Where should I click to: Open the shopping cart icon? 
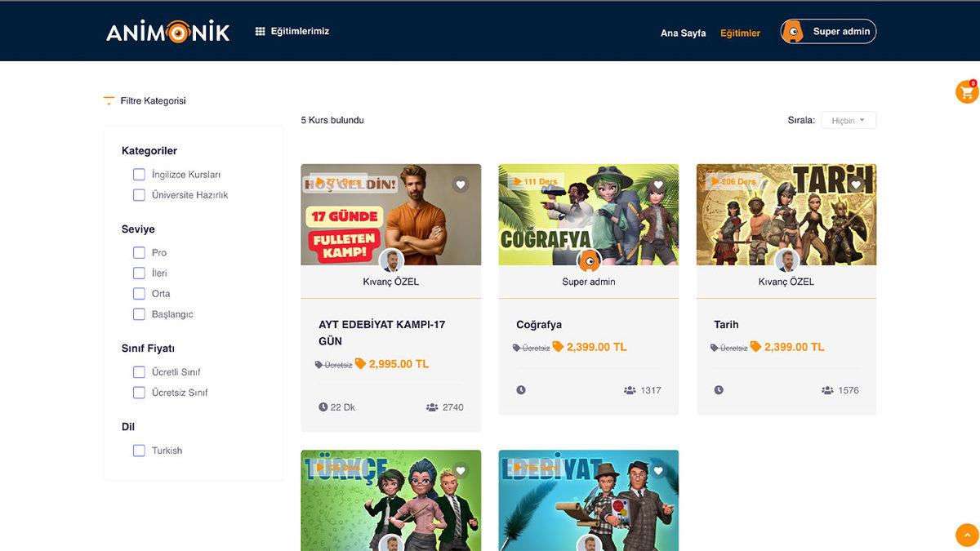(x=966, y=92)
